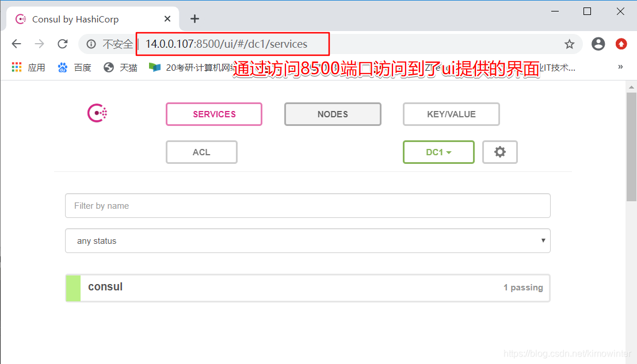Click the page vertical scrollbar thumb
637x364 pixels.
[x=631, y=147]
